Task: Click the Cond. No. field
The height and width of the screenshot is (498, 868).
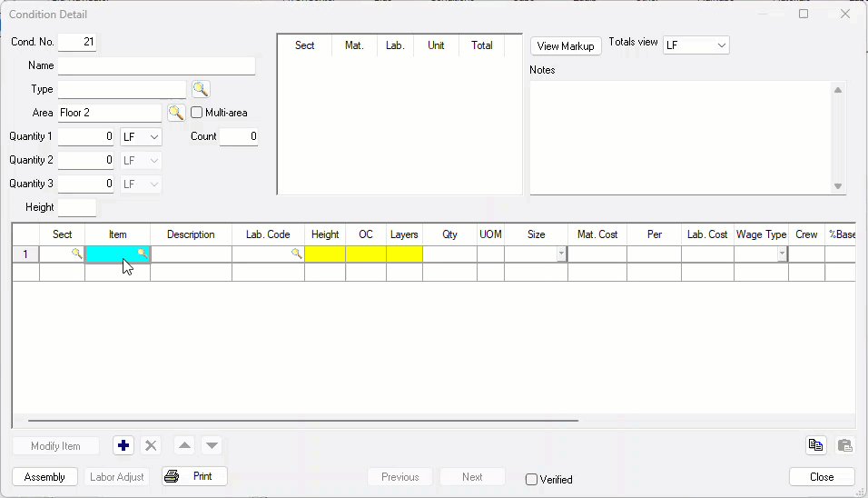Action: pos(77,42)
